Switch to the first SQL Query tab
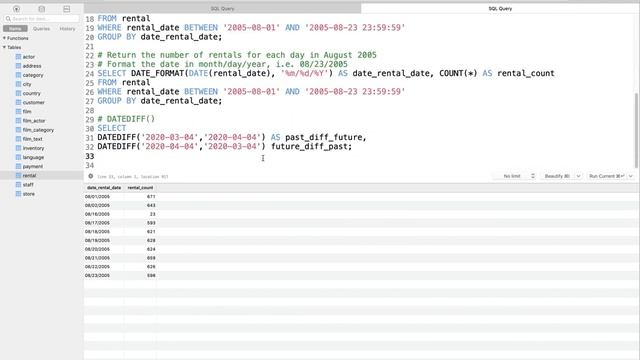 coord(222,9)
